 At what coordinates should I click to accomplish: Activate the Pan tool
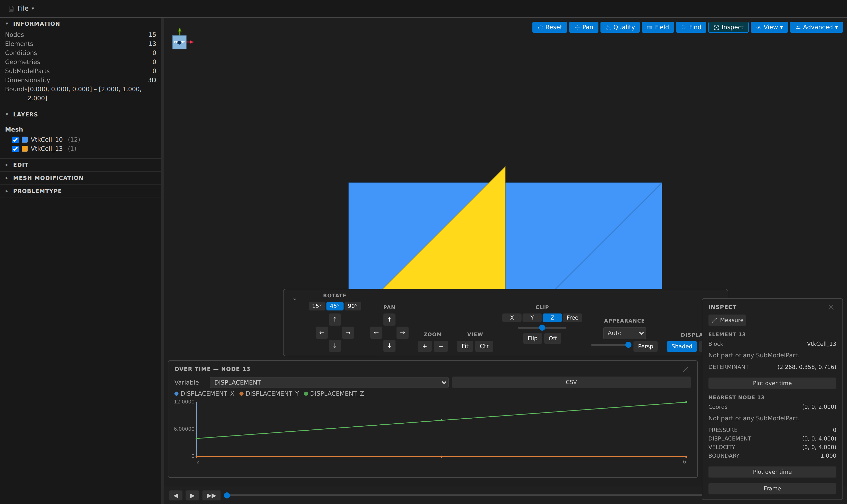tap(583, 27)
